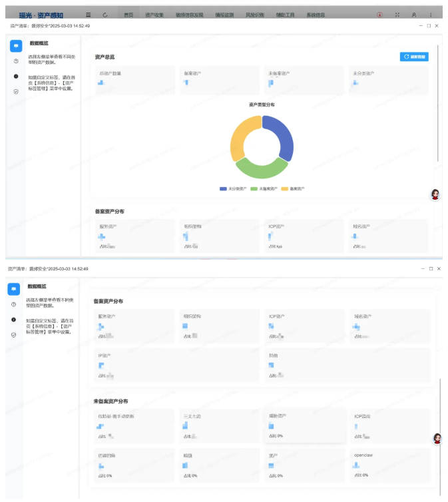448x502 pixels.
Task: Open the 首页 tab in top navigation
Action: [128, 14]
